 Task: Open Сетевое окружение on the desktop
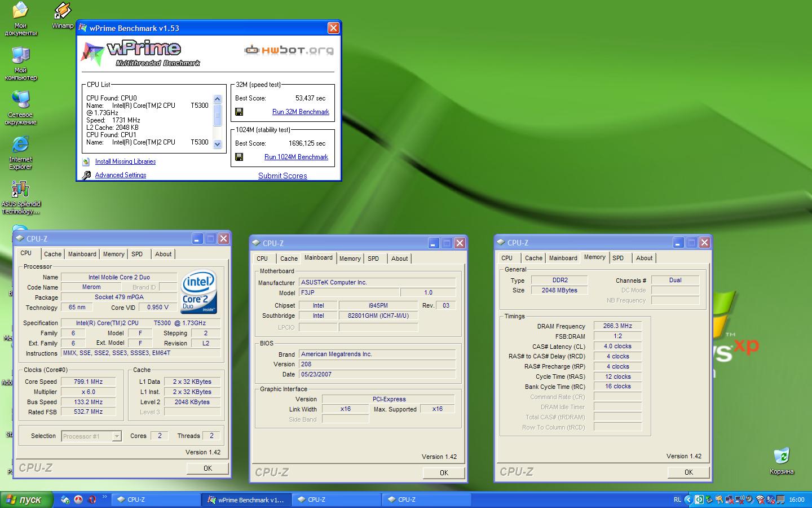(x=21, y=108)
